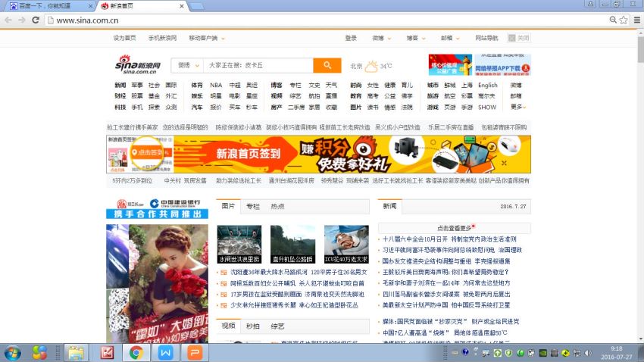Click the 关闭 button in top bar
Viewport: 644px width, 362px height.
(x=519, y=38)
